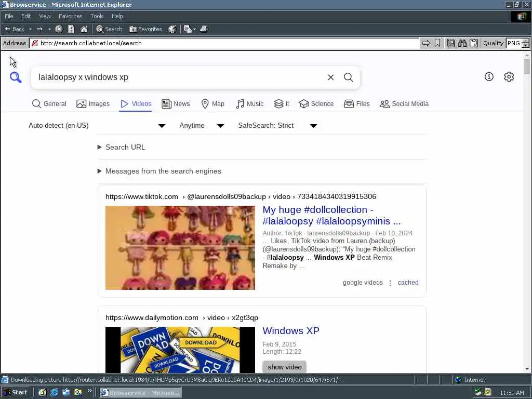Viewport: 532px width, 399px height.
Task: Click the blue magnifier search engine logo
Action: tap(16, 77)
